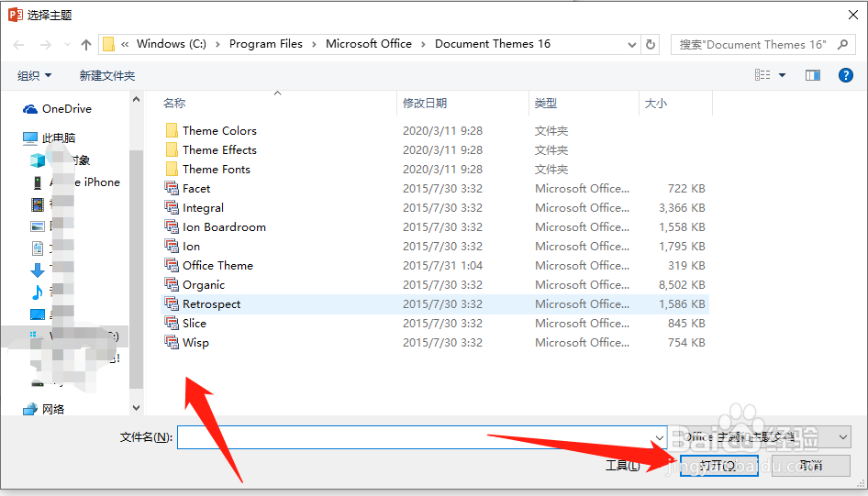Open 3D objects folder icon in sidebar
The width and height of the screenshot is (868, 496).
click(x=38, y=160)
